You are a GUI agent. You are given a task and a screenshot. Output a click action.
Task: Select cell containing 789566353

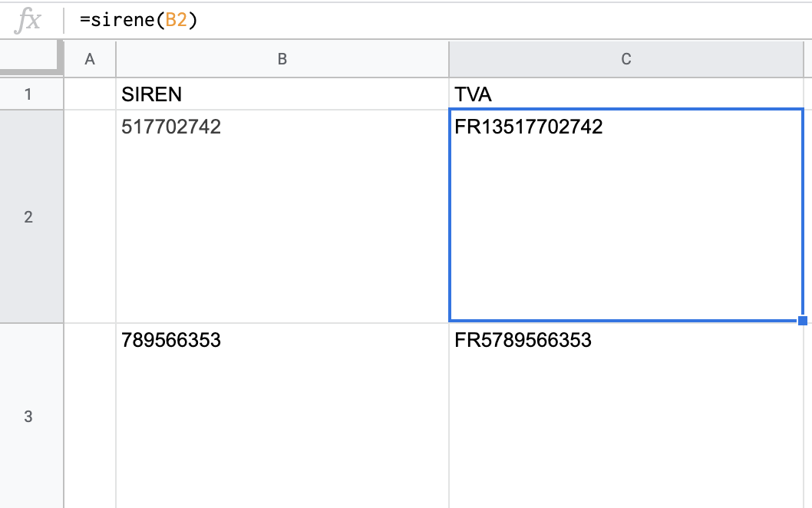tap(282, 416)
